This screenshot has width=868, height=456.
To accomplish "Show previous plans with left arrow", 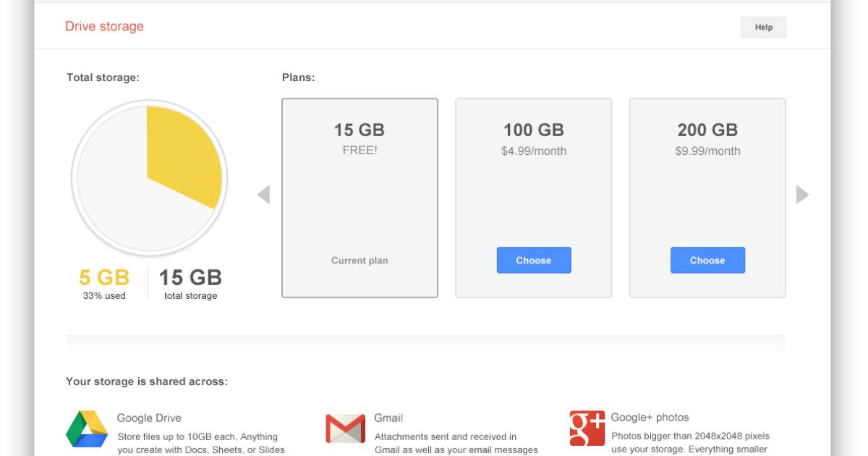I will click(x=263, y=195).
